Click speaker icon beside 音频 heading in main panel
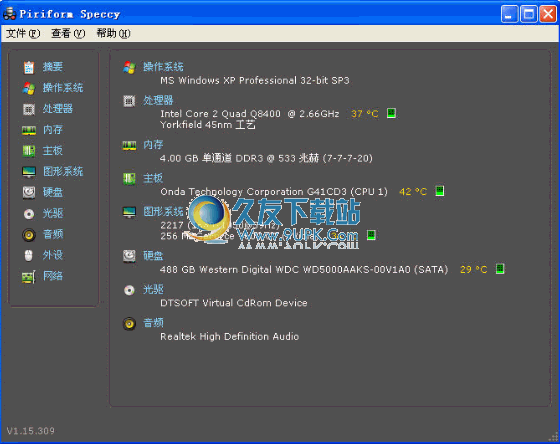This screenshot has width=560, height=444. (x=129, y=323)
